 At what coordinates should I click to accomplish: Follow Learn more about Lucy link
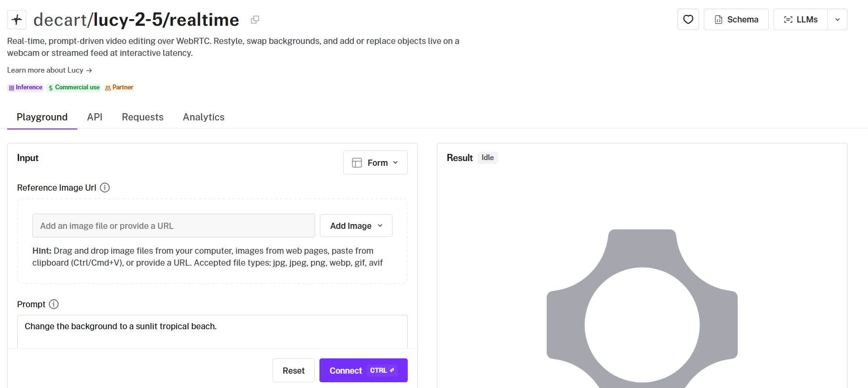50,70
